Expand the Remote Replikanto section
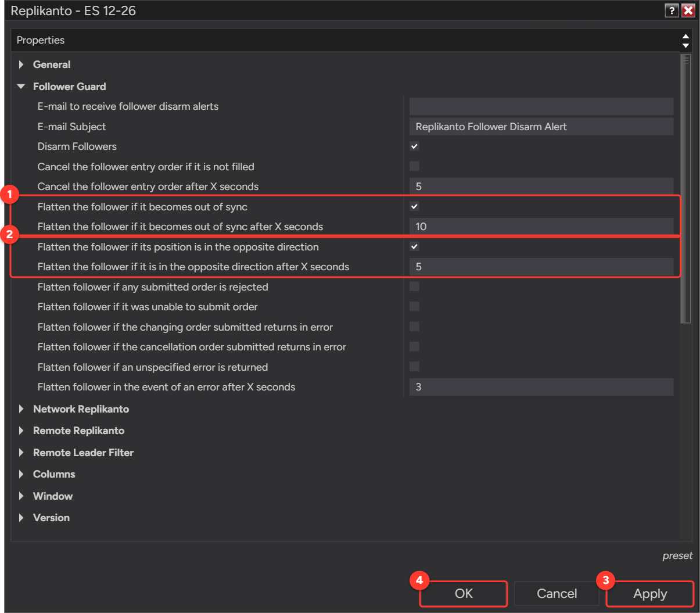The width and height of the screenshot is (700, 613). [21, 431]
